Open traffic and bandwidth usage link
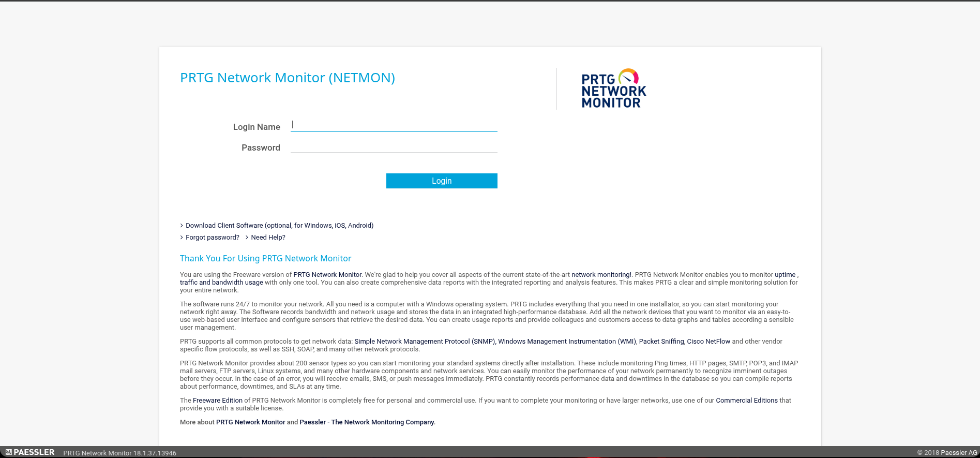980x458 pixels. pos(221,283)
